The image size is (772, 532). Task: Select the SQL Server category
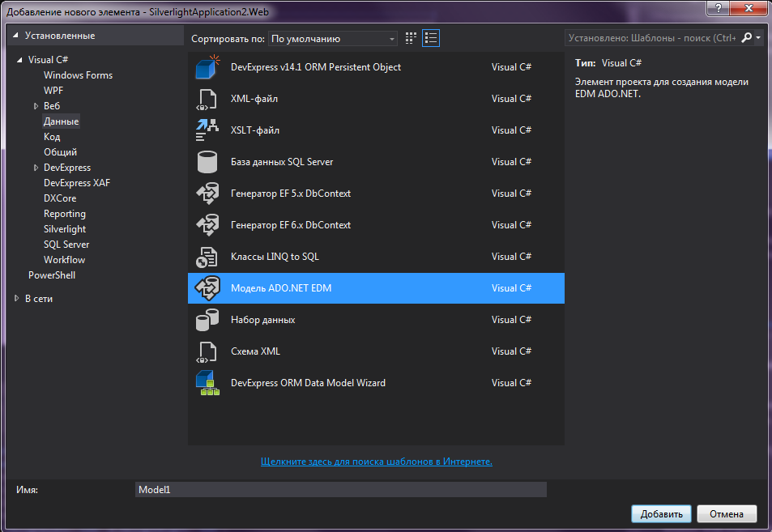click(x=66, y=245)
